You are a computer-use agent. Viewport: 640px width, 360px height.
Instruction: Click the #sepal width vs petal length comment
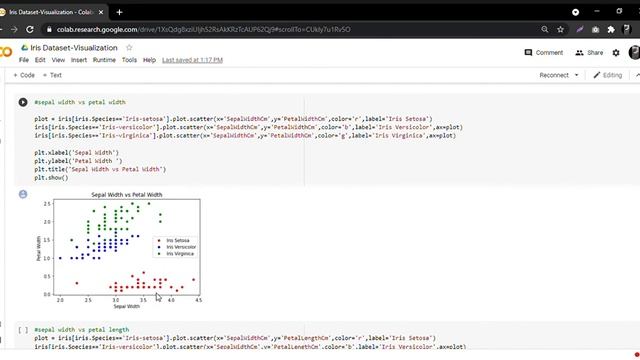[x=82, y=329]
